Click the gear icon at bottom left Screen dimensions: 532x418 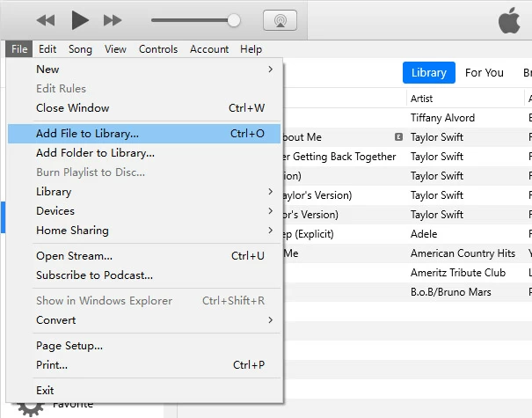31,406
